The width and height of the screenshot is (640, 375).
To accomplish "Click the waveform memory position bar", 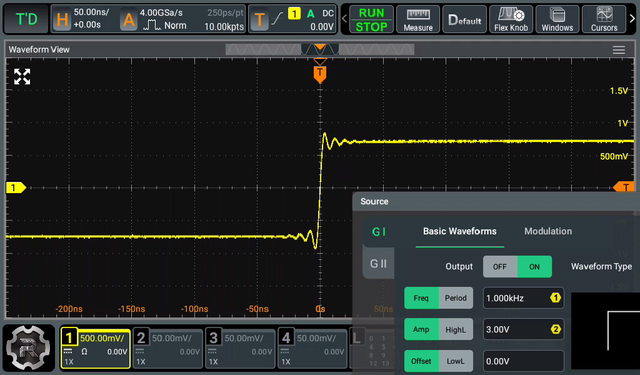I will pos(320,49).
